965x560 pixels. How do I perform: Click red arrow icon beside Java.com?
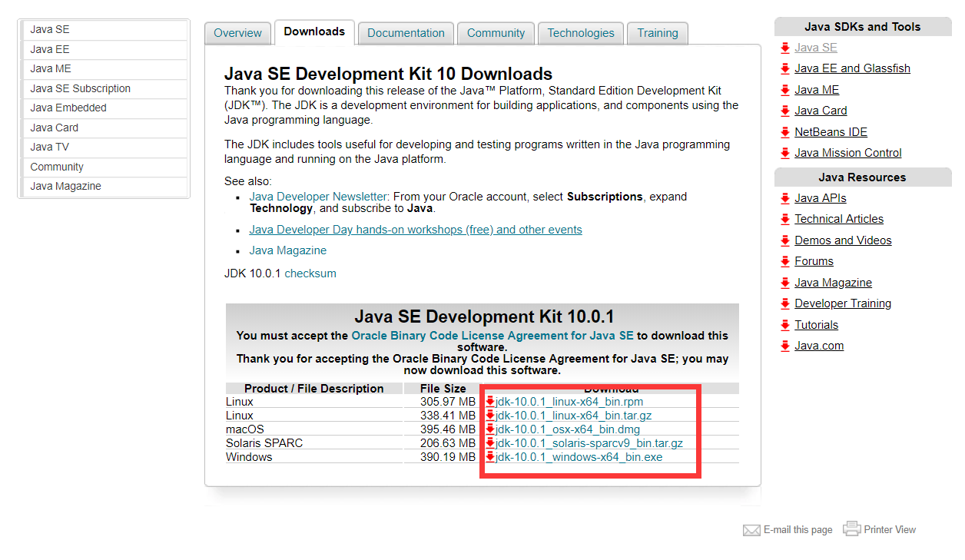point(784,346)
